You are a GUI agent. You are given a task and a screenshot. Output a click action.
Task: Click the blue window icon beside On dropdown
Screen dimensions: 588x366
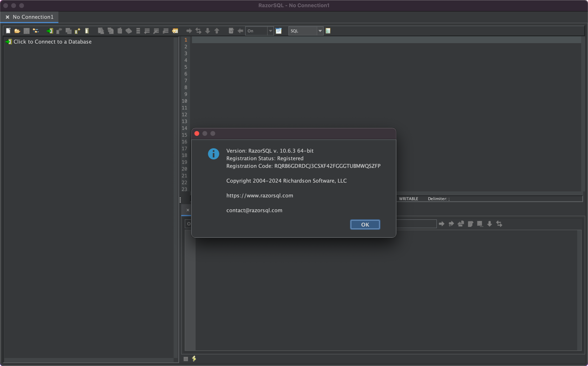[279, 31]
